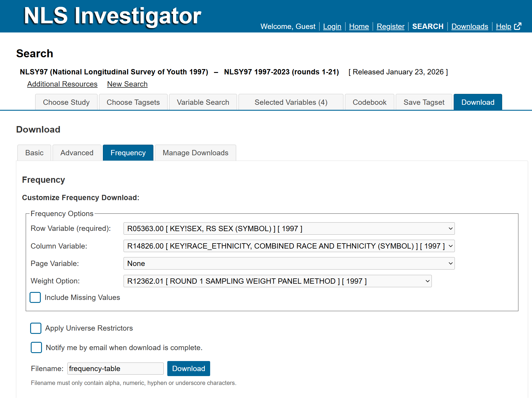Screen dimensions: 532x400
Task: Click the Apply Universe Restrictors label
Action: coord(89,328)
